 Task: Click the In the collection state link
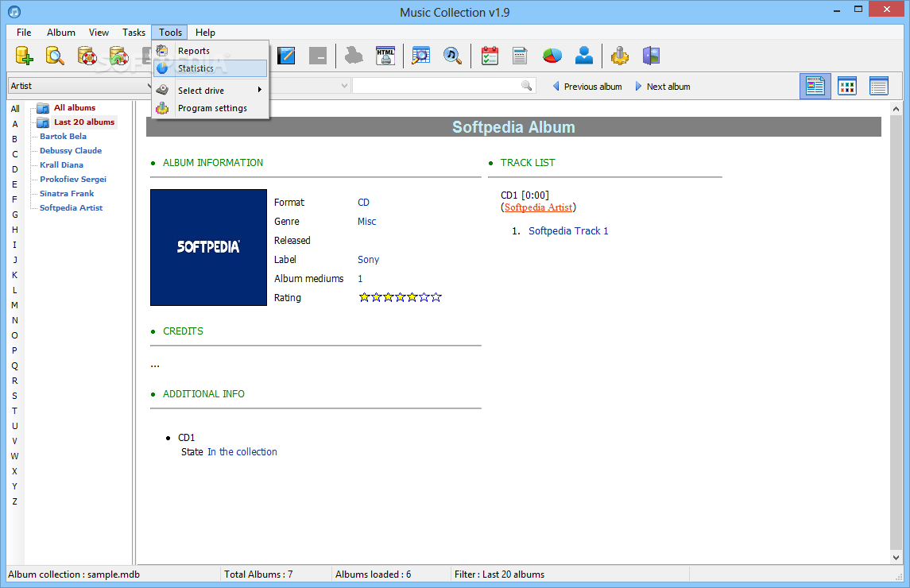(x=242, y=451)
